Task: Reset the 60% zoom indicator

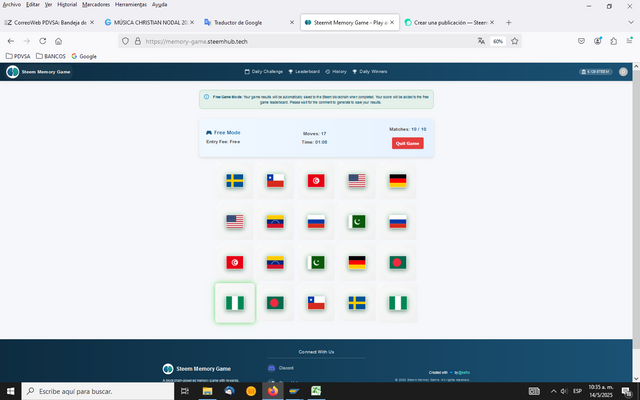Action: [498, 41]
